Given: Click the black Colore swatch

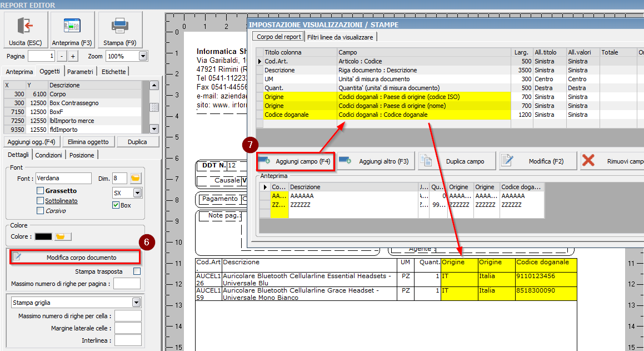Looking at the screenshot, I should point(43,236).
